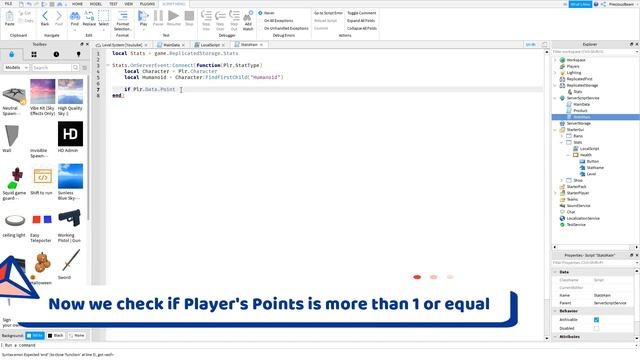This screenshot has width=640, height=360.
Task: Open Toolbox Creations lightbulb tab icon
Action: (x=78, y=54)
